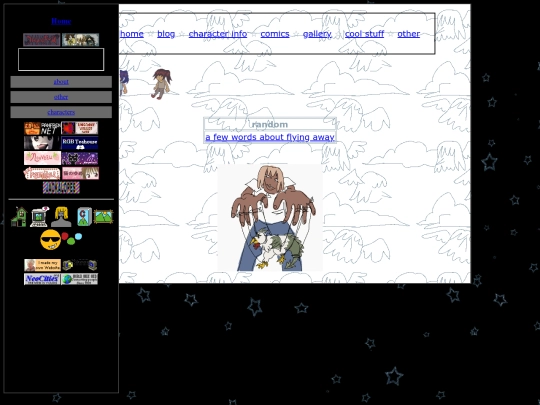
Task: Open the Home link in sidebar
Action: coord(61,21)
